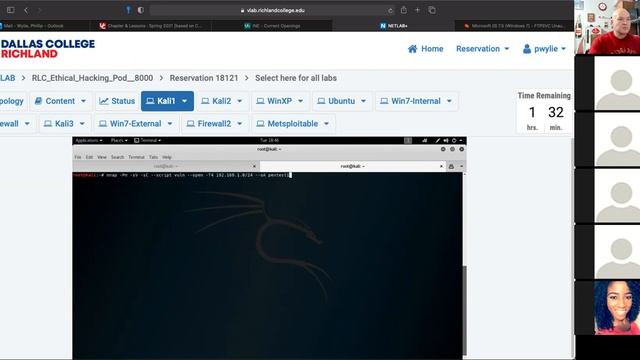The height and width of the screenshot is (360, 640).
Task: Switch to the Firewall2 machine tab
Action: point(214,124)
